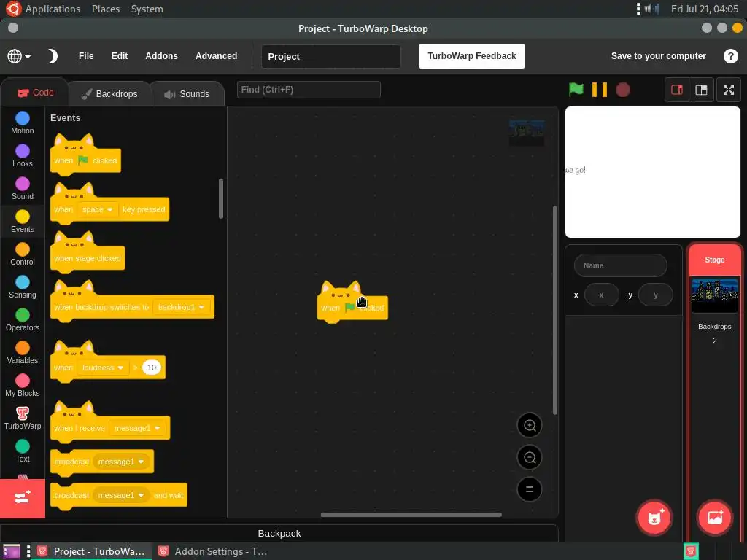Pause the project with the pause button
Screen dimensions: 747x560
(x=600, y=90)
